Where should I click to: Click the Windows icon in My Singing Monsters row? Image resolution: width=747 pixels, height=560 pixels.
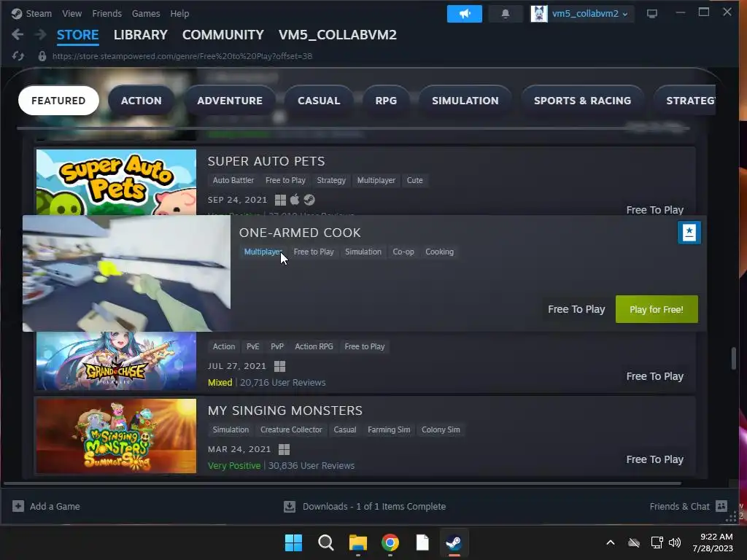[x=284, y=449]
